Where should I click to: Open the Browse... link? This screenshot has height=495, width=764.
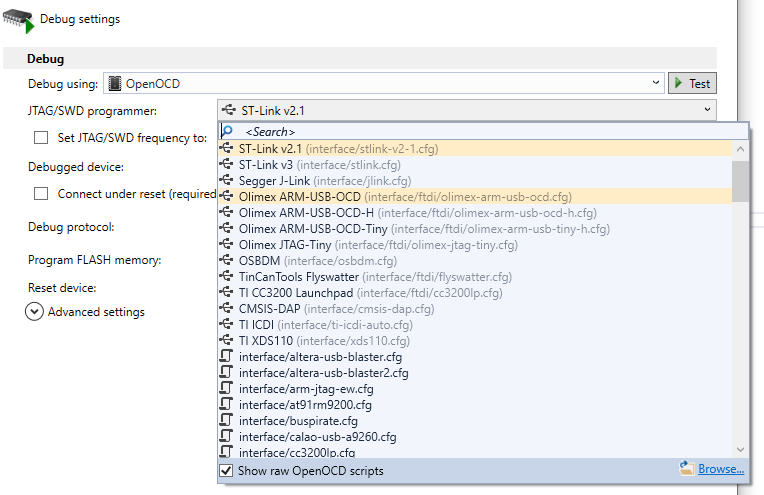721,469
